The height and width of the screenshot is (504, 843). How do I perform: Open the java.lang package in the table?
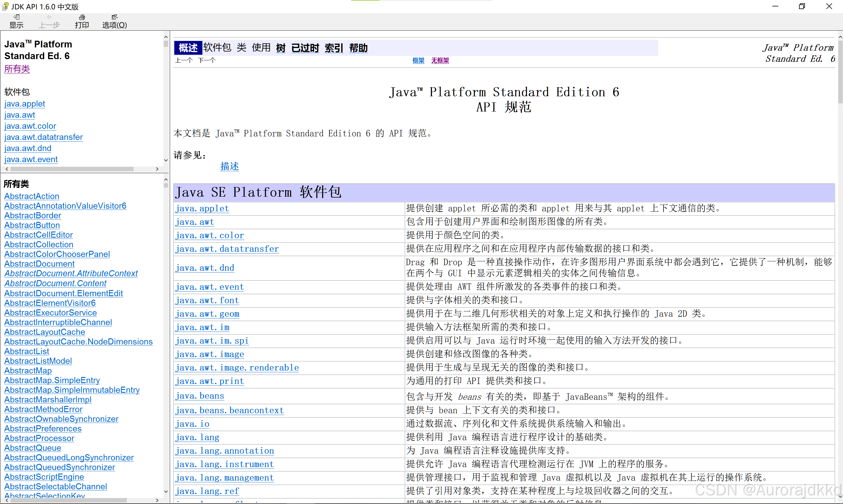[x=197, y=437]
